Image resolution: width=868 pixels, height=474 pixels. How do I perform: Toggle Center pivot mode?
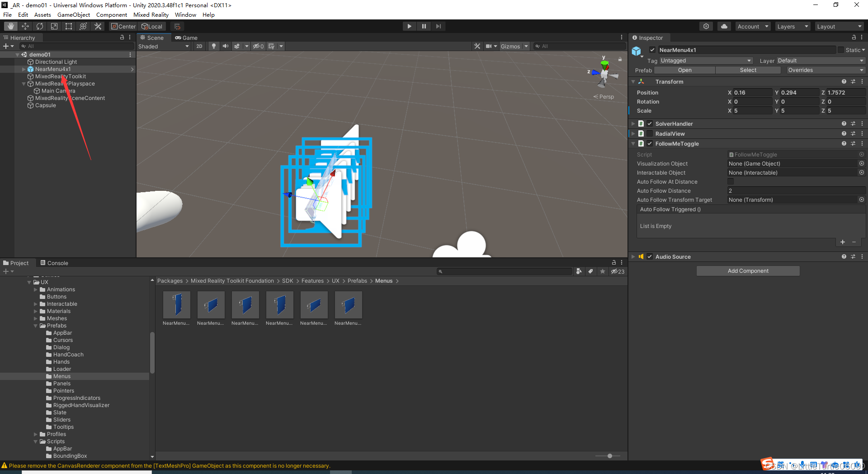pos(123,26)
